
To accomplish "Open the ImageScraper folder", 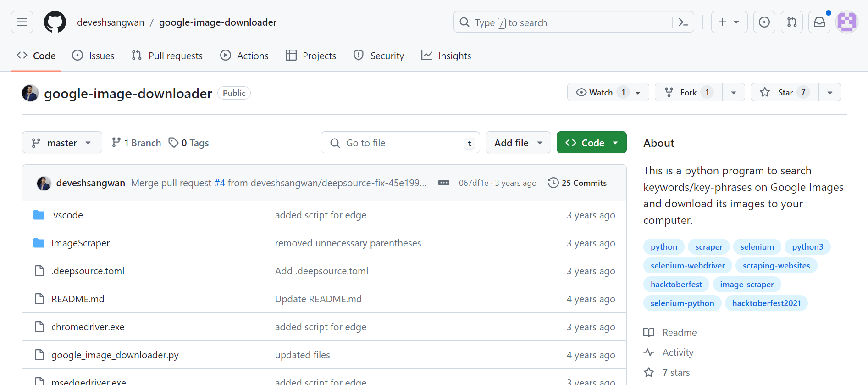I will click(81, 243).
